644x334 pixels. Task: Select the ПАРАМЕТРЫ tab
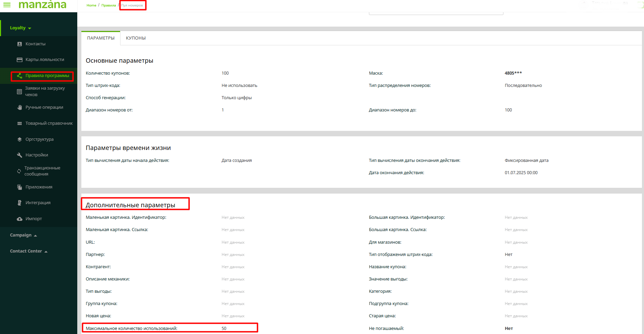[101, 38]
